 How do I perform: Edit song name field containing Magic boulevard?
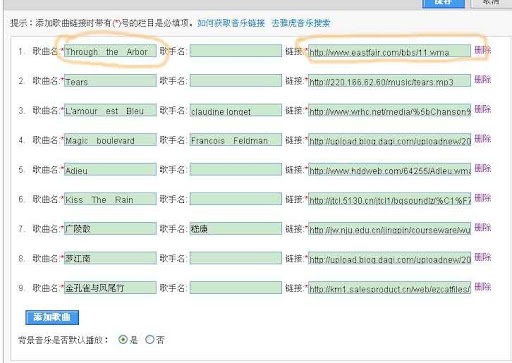click(110, 140)
